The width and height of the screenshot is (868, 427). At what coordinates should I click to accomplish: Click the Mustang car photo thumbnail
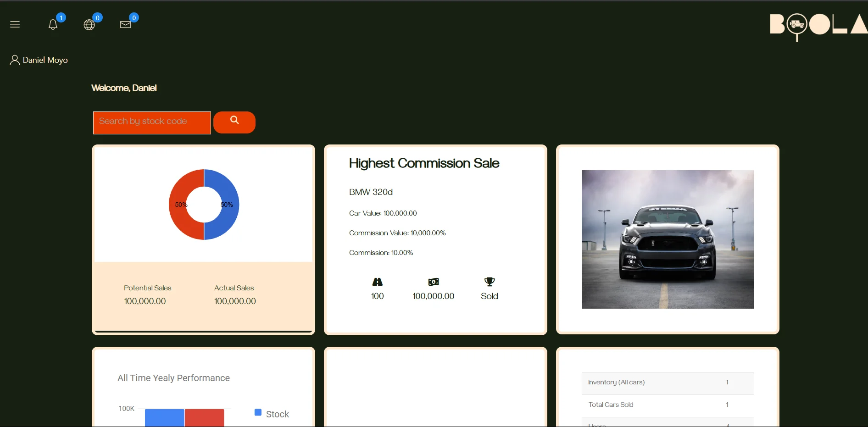(667, 239)
